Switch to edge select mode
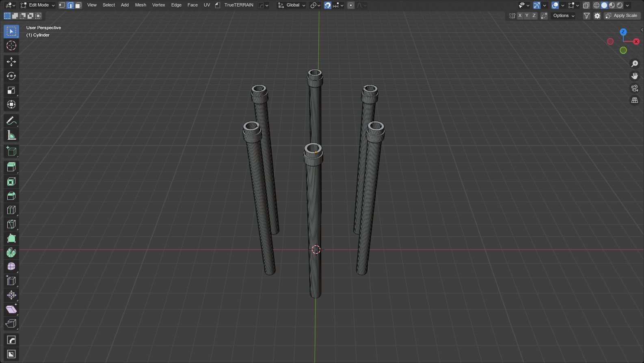 [x=70, y=5]
